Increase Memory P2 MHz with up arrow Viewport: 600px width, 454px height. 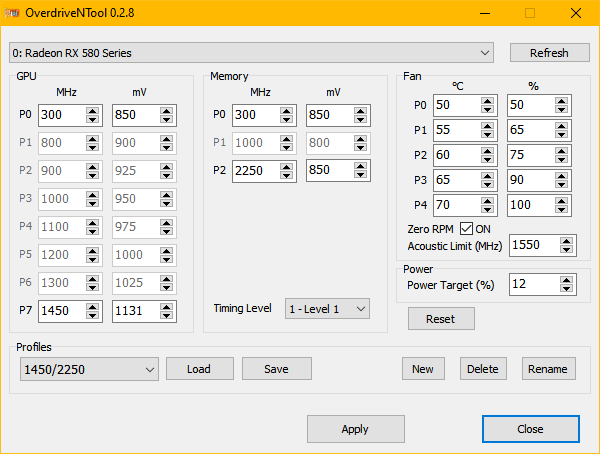pyautogui.click(x=287, y=167)
